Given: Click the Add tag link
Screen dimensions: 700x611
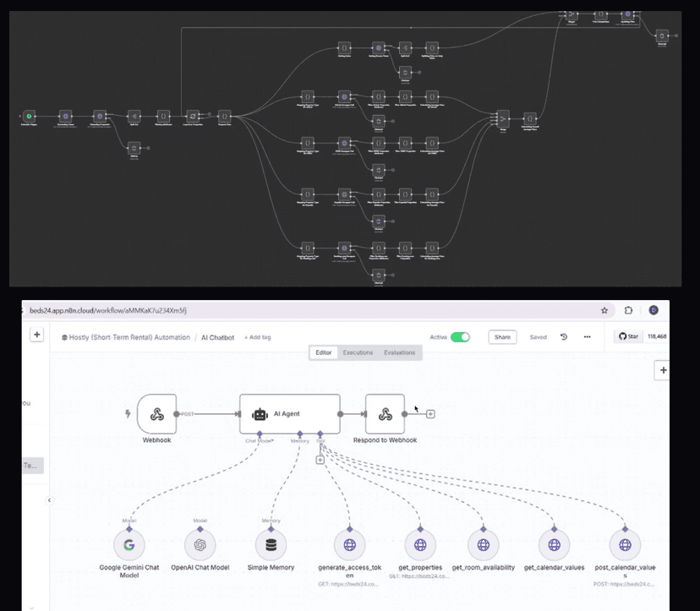Looking at the screenshot, I should pyautogui.click(x=258, y=337).
